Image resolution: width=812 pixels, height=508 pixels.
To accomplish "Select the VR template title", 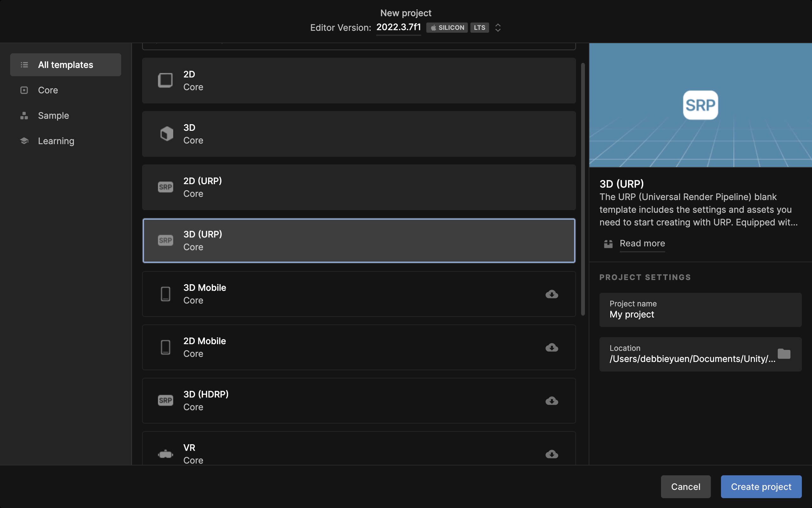I will [189, 448].
